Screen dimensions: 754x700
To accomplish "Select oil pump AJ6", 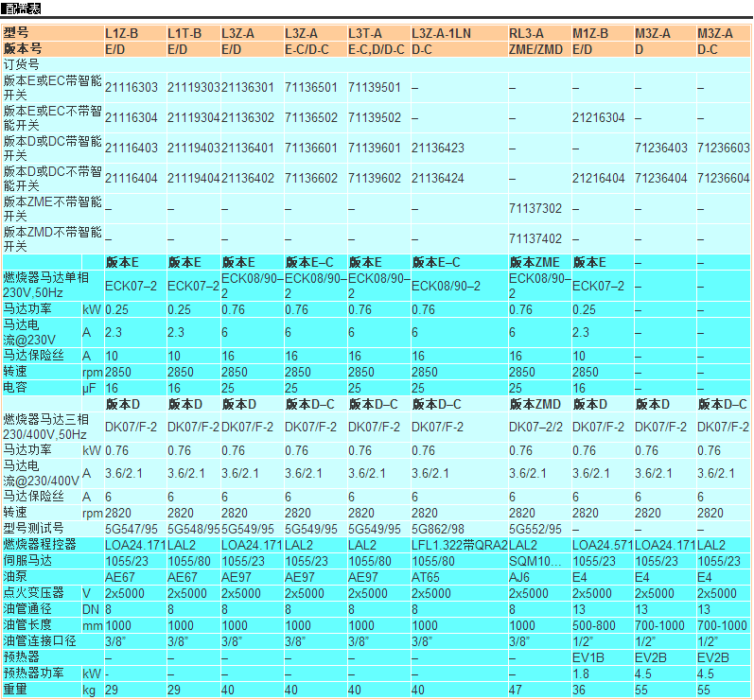I will pos(519,577).
